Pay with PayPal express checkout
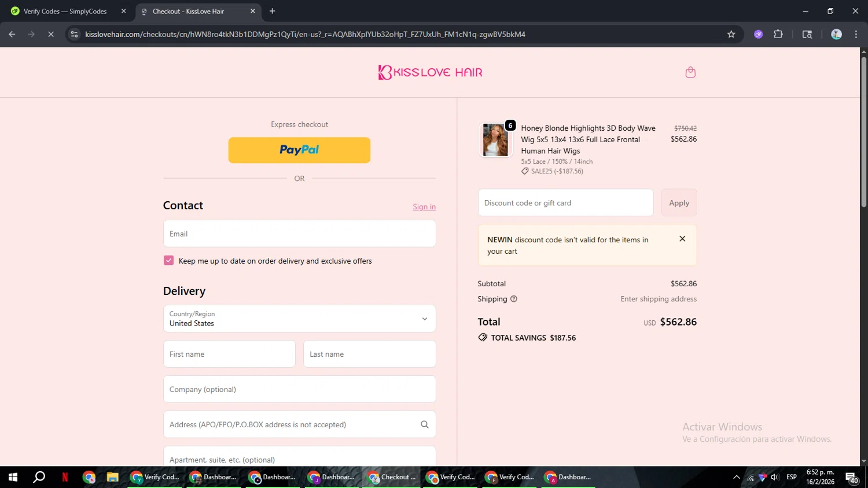Viewport: 868px width, 488px height. (299, 150)
